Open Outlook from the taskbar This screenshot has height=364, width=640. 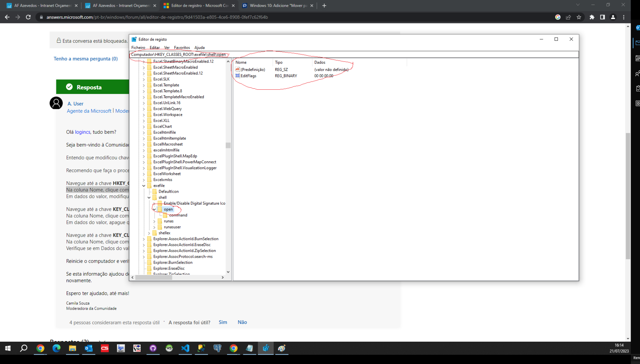tap(89, 348)
